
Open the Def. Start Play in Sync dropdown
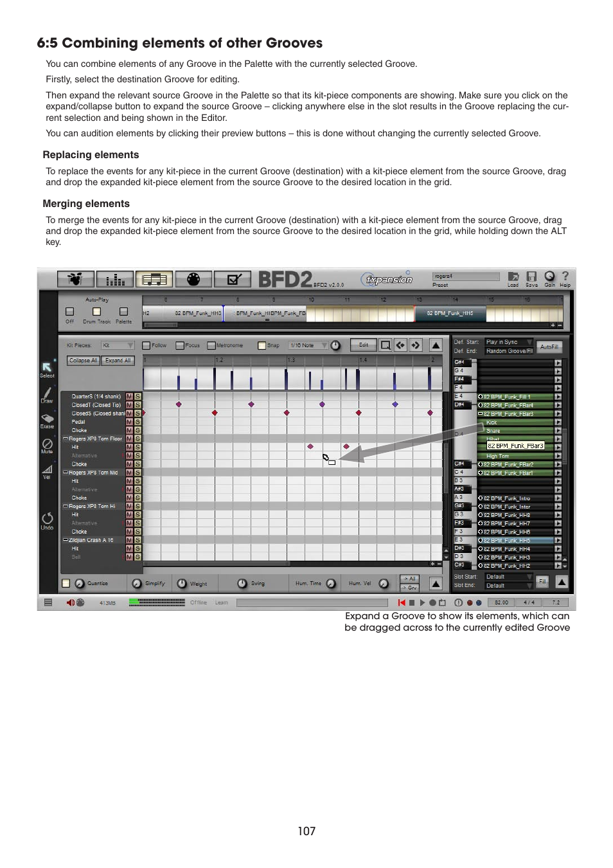(509, 342)
